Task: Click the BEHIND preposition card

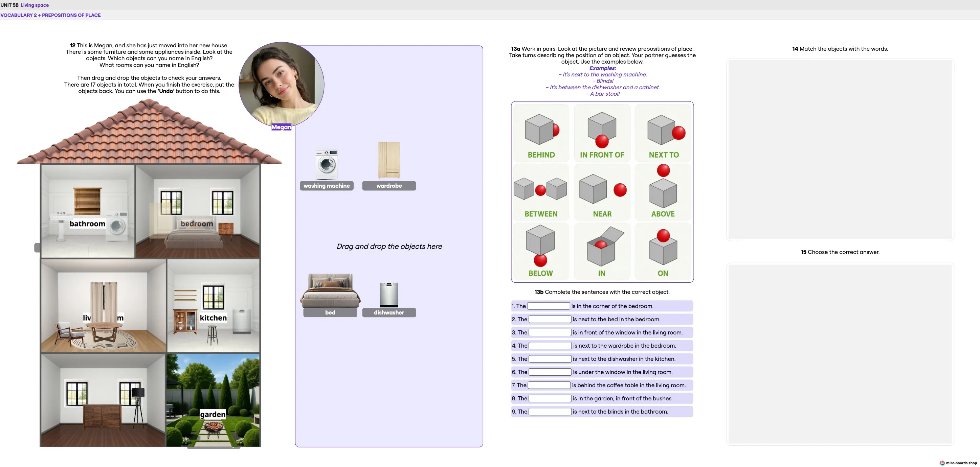Action: [x=541, y=133]
